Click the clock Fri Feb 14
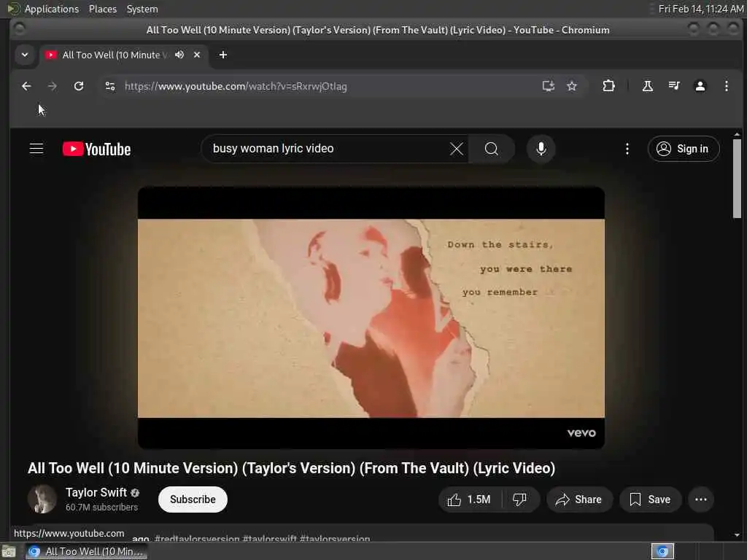The width and height of the screenshot is (747, 560). tap(700, 9)
